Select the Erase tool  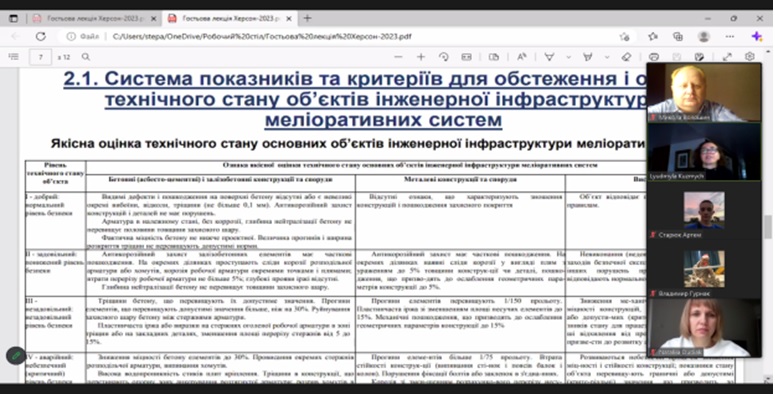(626, 57)
